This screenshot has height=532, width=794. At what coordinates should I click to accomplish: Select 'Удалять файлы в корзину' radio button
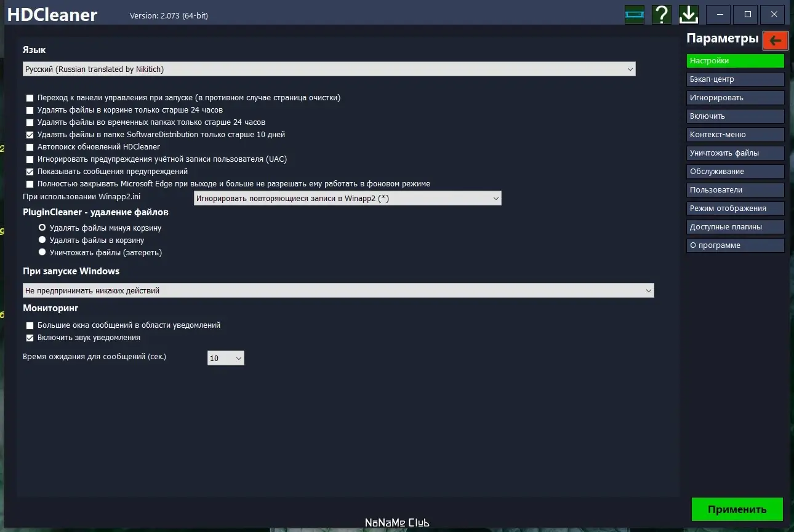pos(42,240)
